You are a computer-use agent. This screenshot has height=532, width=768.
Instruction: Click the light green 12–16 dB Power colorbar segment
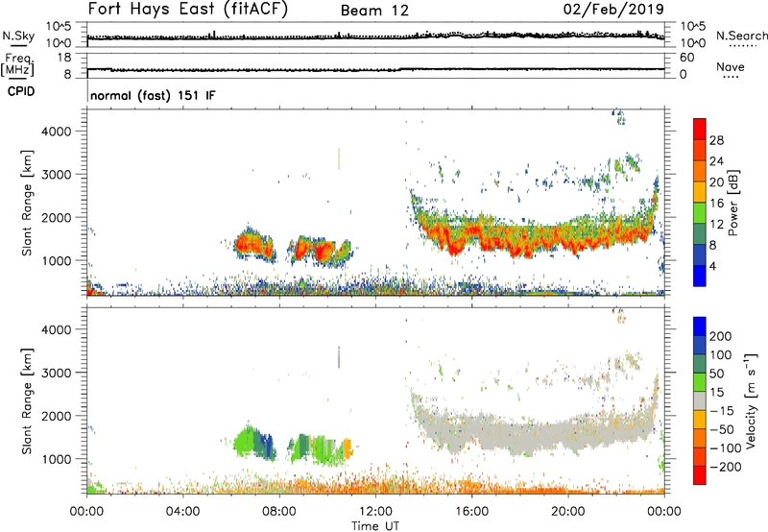(700, 212)
